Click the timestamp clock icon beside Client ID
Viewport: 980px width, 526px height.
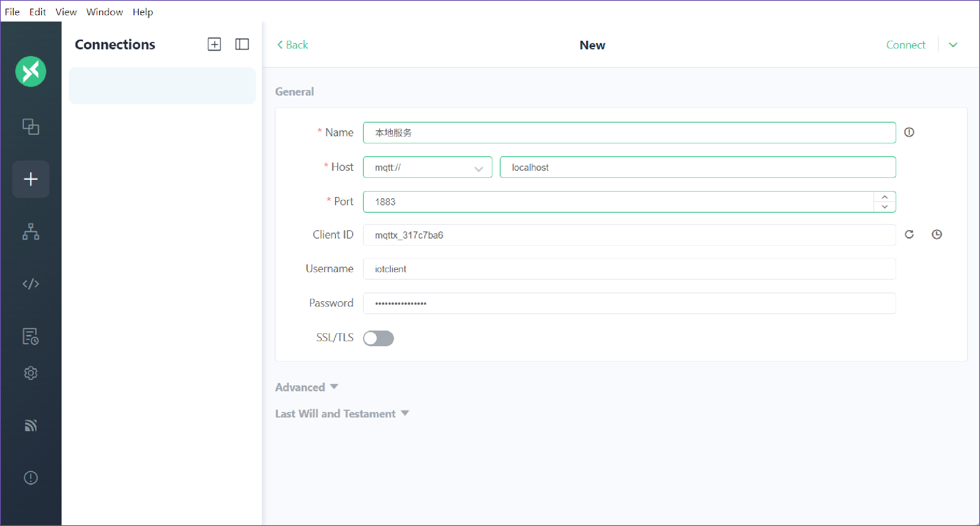click(x=936, y=235)
